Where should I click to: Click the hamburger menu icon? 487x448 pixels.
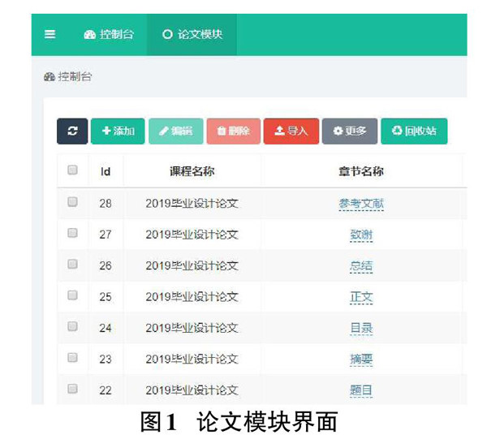pos(50,35)
